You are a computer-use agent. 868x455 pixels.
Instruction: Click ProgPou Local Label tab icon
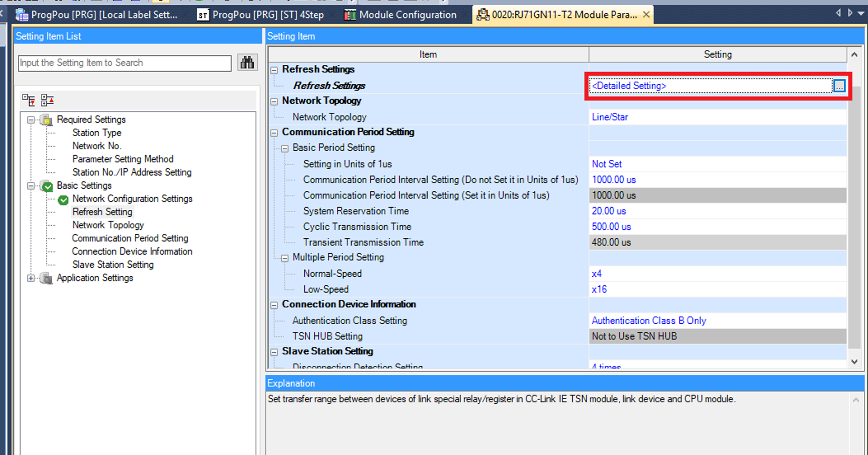coord(22,15)
